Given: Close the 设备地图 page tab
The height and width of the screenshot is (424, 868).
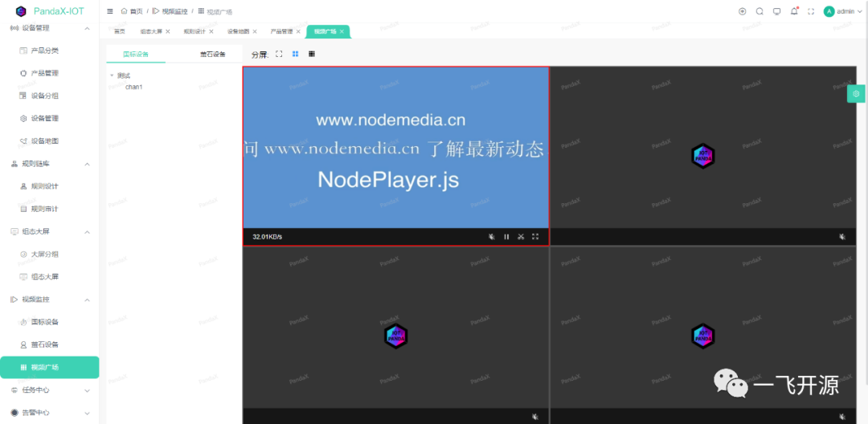Looking at the screenshot, I should pos(255,31).
